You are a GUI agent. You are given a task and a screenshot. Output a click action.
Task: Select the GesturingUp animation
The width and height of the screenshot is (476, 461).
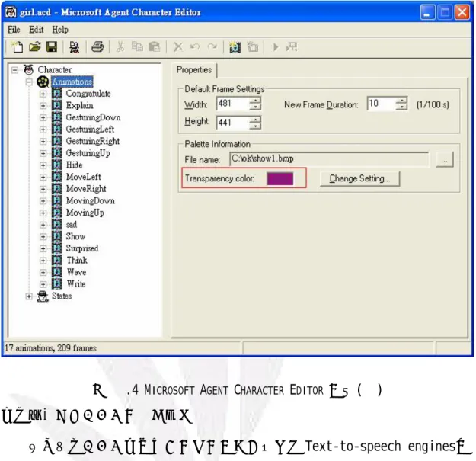(x=88, y=153)
